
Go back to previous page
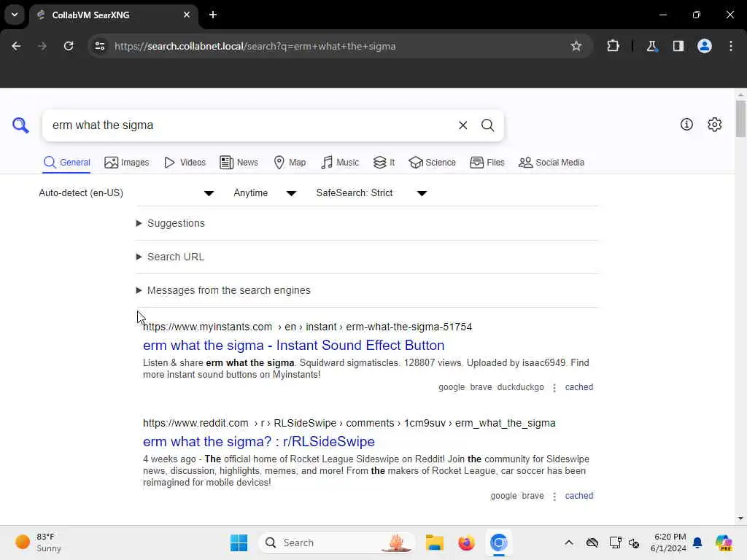pyautogui.click(x=16, y=46)
